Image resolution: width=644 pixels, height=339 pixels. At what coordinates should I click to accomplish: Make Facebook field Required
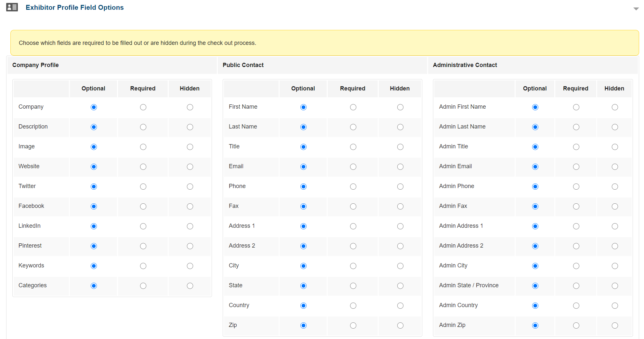pyautogui.click(x=143, y=207)
